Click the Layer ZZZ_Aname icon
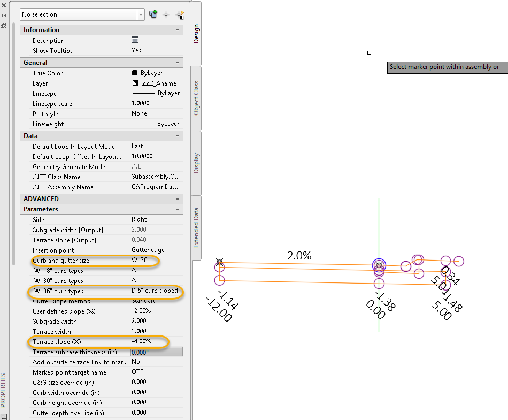 tap(135, 83)
